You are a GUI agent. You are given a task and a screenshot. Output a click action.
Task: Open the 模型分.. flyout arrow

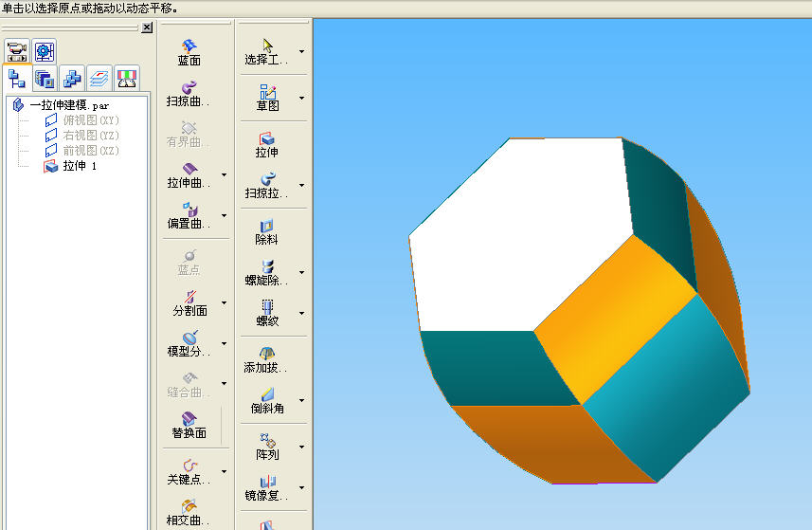coord(224,343)
